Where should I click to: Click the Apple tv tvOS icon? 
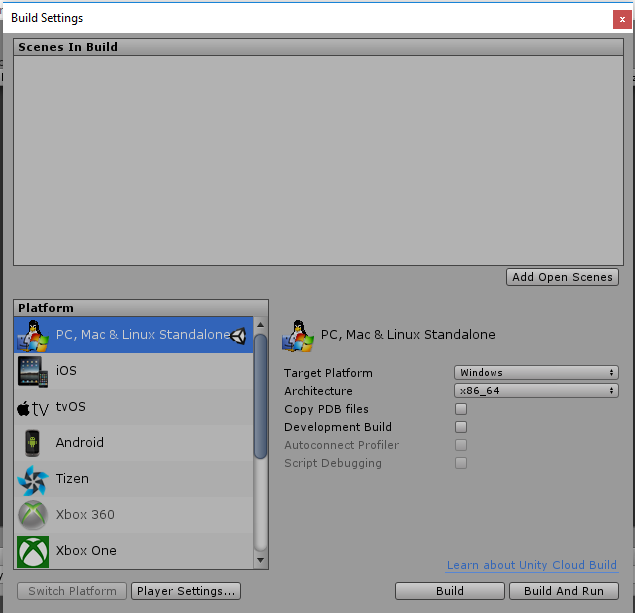(x=33, y=408)
